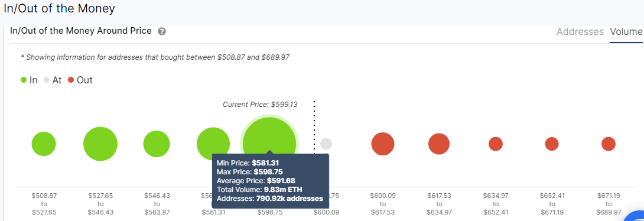This screenshot has height=221, width=644.
Task: Click the help question mark icon
Action: point(162,32)
